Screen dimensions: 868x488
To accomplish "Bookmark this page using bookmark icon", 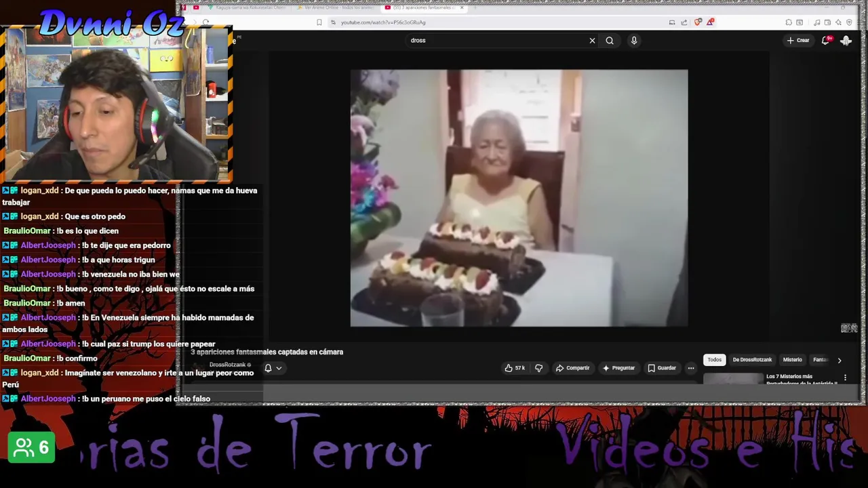I will (x=319, y=22).
